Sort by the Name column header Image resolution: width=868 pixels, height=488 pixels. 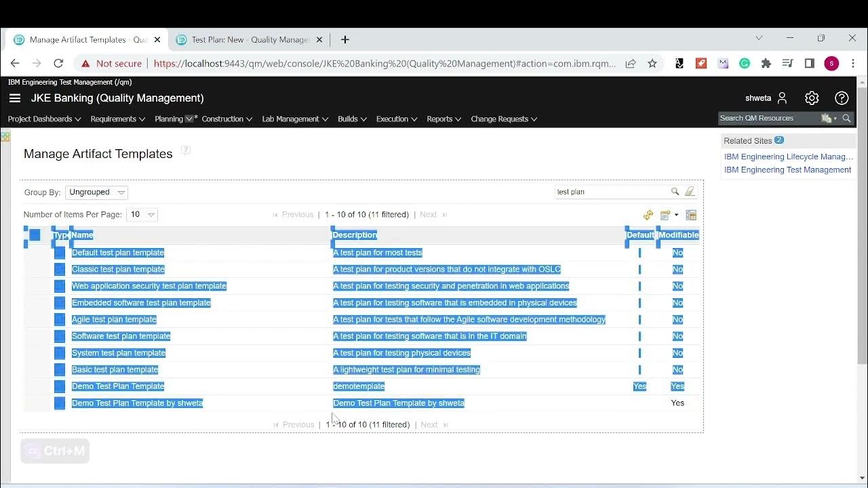82,235
